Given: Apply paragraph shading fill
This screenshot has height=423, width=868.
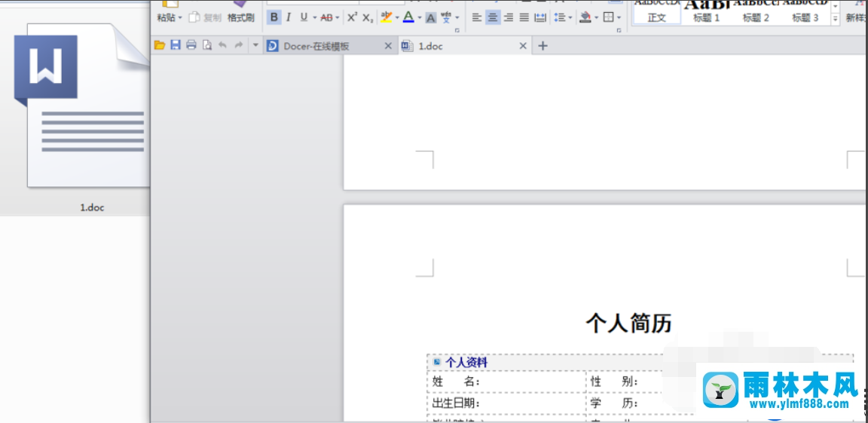Looking at the screenshot, I should click(x=585, y=17).
